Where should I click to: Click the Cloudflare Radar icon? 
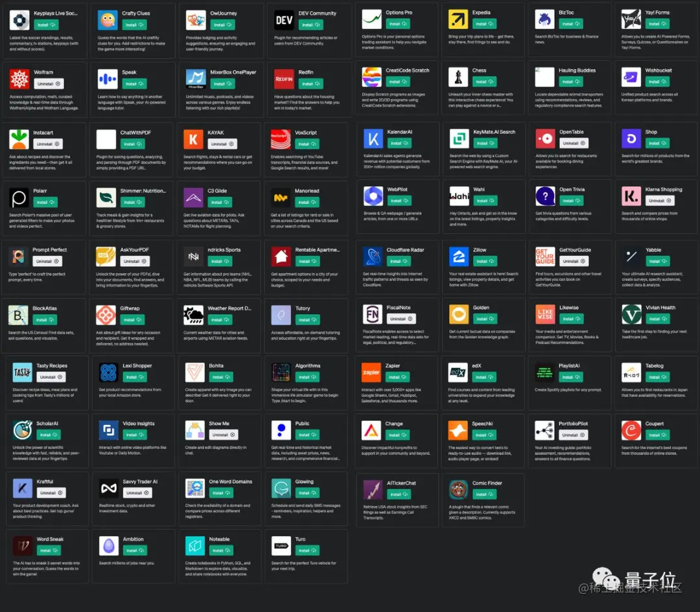coord(372,256)
